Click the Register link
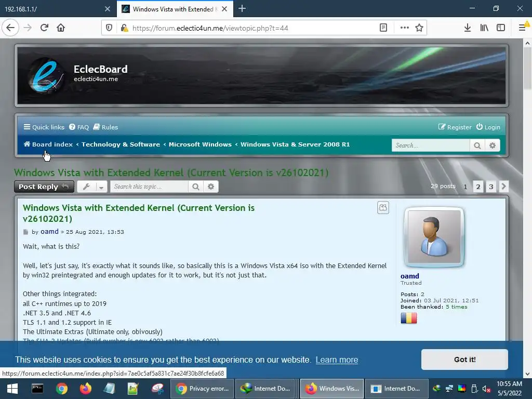This screenshot has height=399, width=532. (455, 127)
